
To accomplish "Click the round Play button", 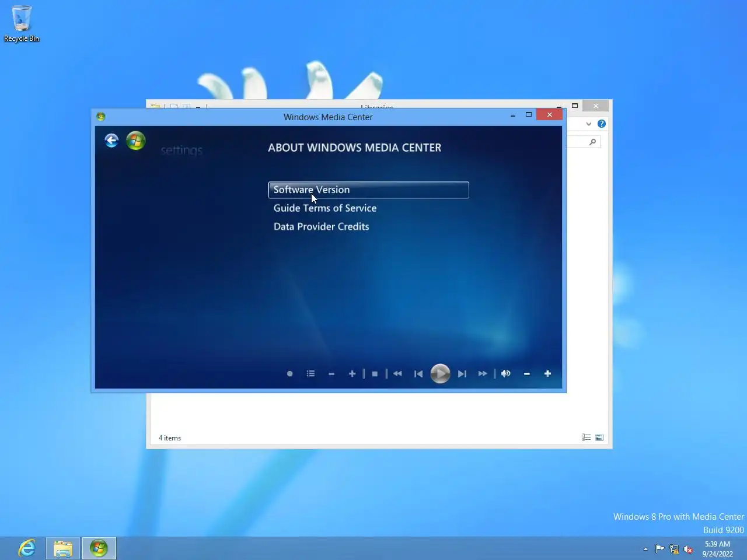I will click(440, 373).
